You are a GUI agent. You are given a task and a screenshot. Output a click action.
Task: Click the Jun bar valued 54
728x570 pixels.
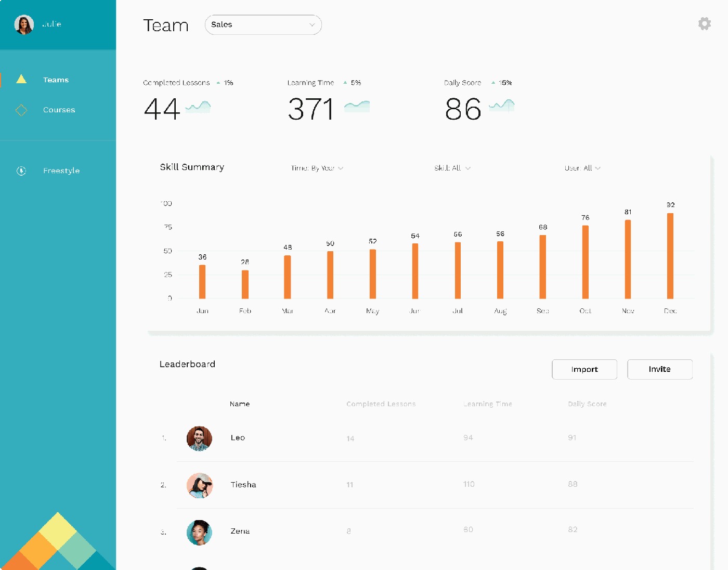click(x=415, y=271)
